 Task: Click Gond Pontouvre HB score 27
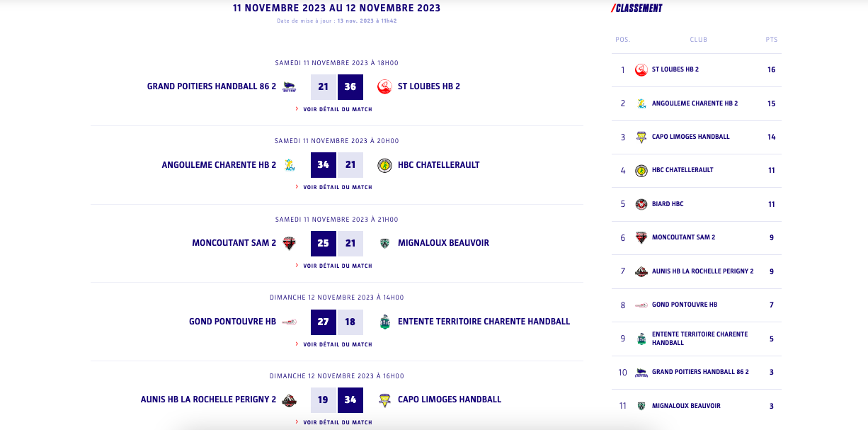point(324,322)
